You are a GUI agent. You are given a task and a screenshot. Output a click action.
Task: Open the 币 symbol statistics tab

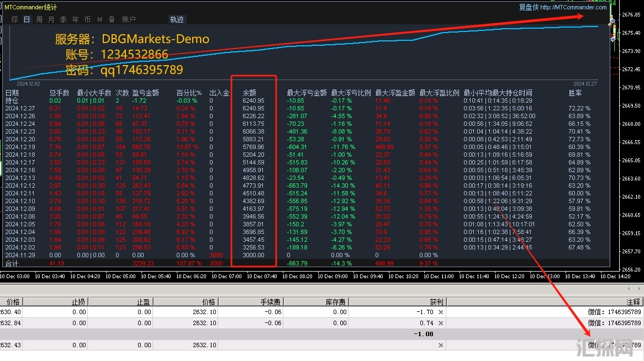point(87,19)
